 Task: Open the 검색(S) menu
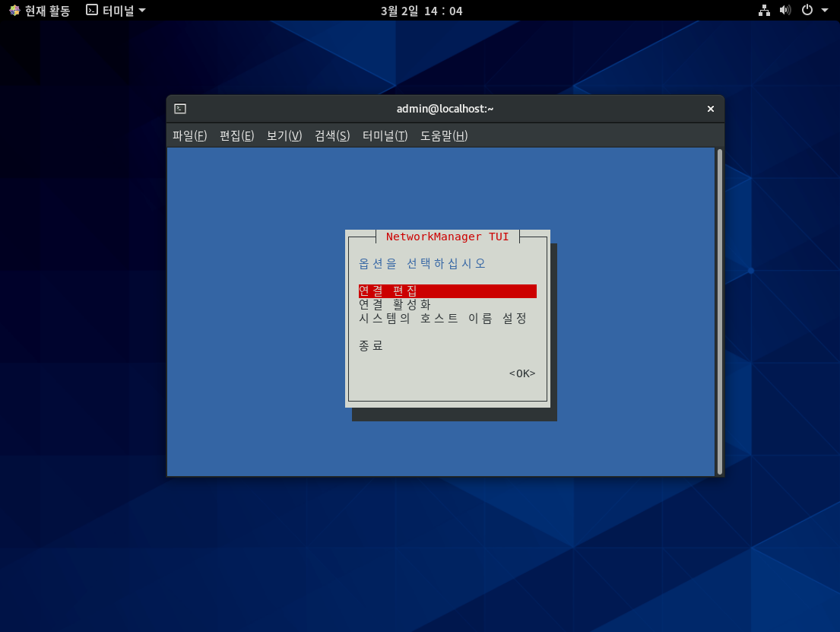pos(332,136)
